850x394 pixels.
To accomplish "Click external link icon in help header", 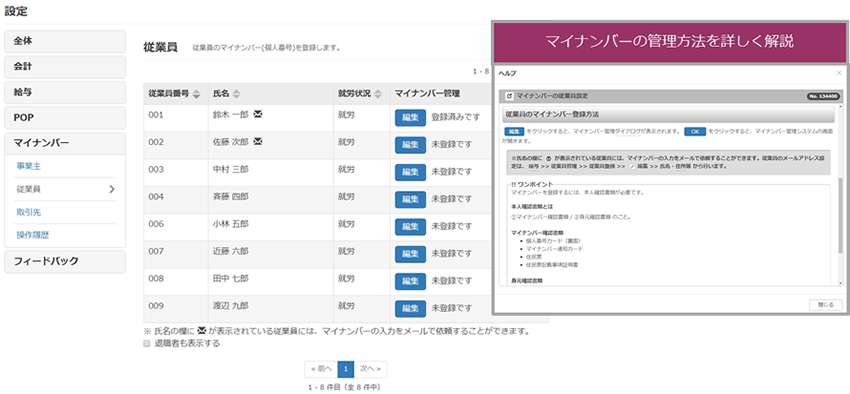I will click(509, 96).
